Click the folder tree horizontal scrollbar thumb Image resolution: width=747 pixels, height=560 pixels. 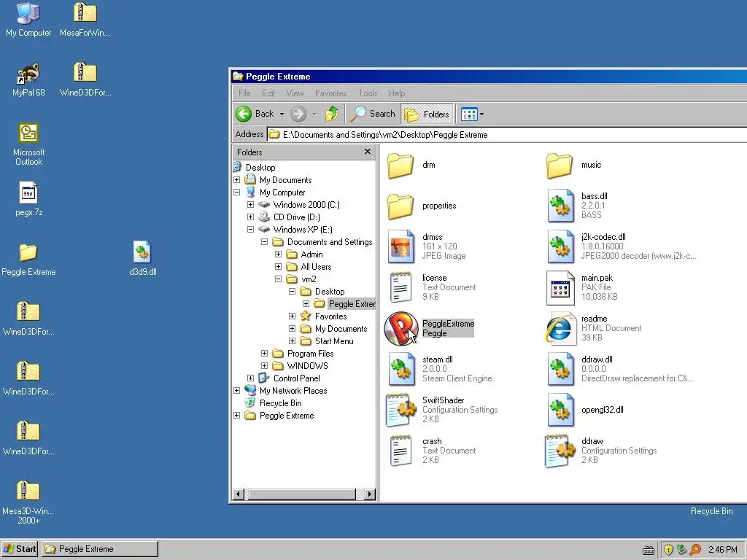coord(300,494)
